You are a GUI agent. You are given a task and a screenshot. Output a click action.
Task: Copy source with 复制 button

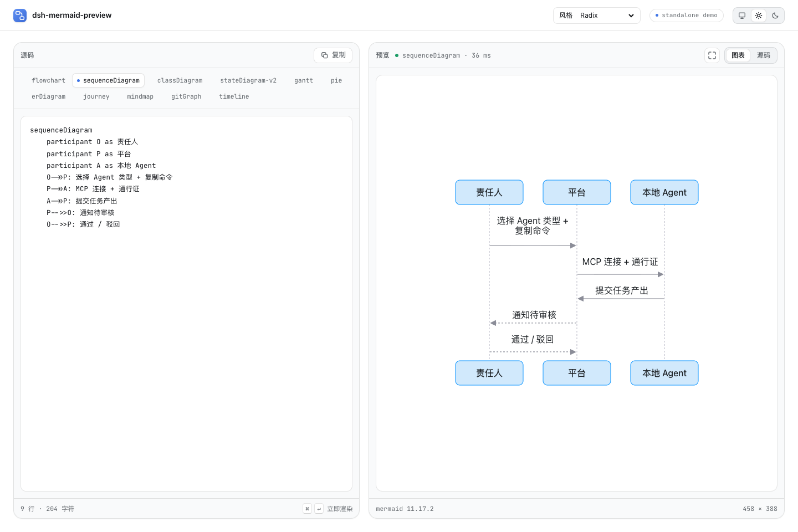pyautogui.click(x=333, y=55)
